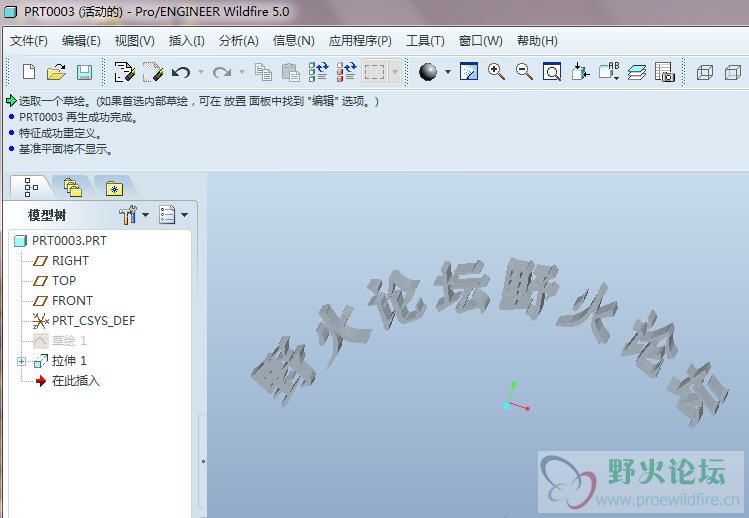Click the Zoom Out magnifier icon

[x=524, y=72]
